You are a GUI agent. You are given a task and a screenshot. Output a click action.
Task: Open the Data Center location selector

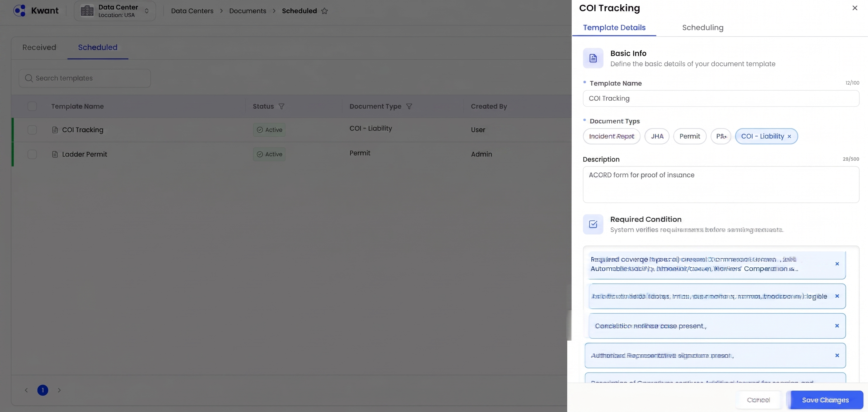coord(115,11)
